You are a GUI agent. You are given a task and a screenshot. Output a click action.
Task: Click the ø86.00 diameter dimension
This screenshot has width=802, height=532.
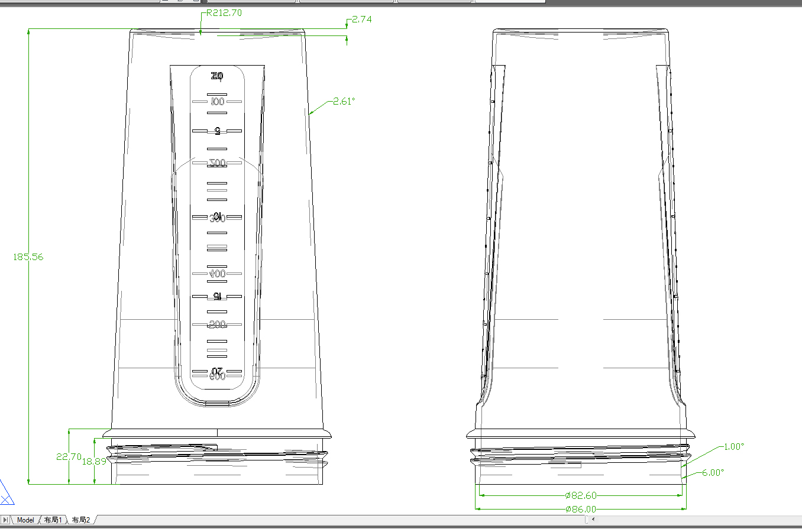581,509
